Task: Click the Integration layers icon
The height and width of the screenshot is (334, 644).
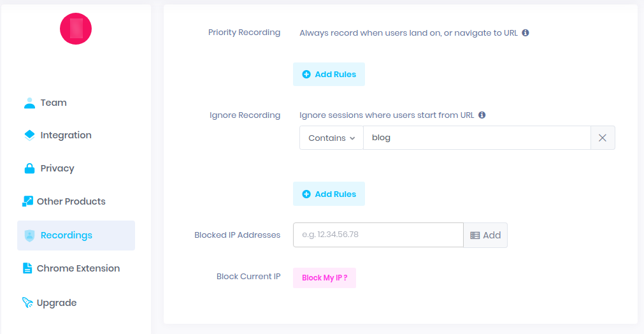Action: (x=29, y=135)
